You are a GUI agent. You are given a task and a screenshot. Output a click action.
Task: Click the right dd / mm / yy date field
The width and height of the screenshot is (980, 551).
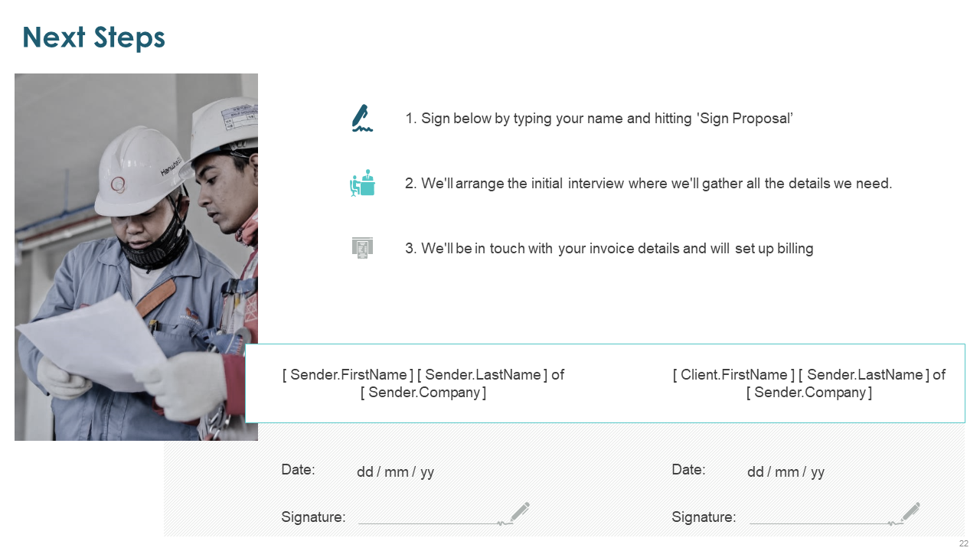(786, 472)
